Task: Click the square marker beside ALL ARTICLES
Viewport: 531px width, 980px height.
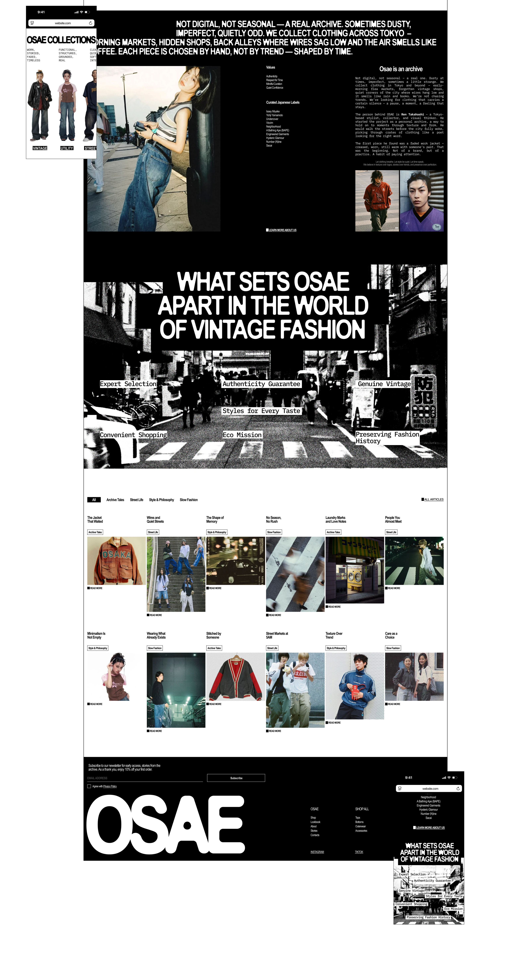Action: 423,499
